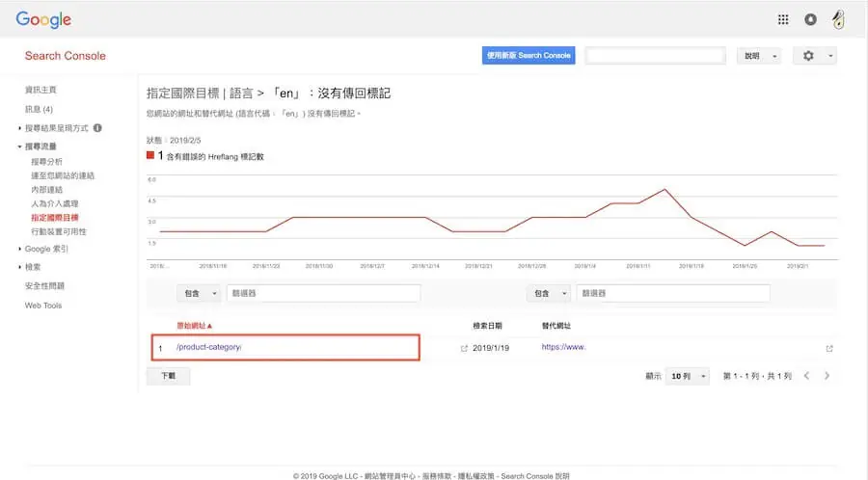The width and height of the screenshot is (868, 480).
Task: Open 行動裝置可用性 in the sidebar
Action: [x=59, y=231]
